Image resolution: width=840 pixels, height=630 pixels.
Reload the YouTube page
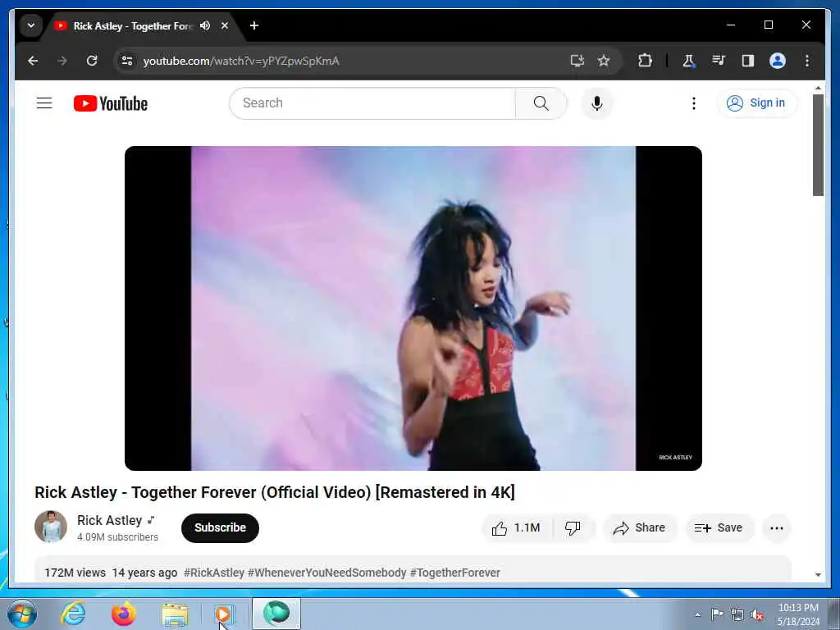[92, 61]
